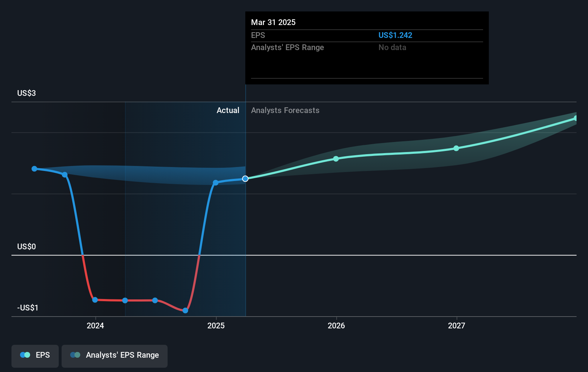Click the EPS data point at start of 2025
588x372 pixels.
pyautogui.click(x=216, y=183)
